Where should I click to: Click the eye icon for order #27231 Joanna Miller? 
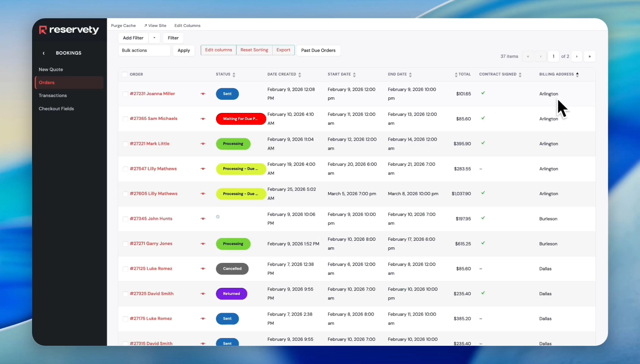tap(203, 94)
